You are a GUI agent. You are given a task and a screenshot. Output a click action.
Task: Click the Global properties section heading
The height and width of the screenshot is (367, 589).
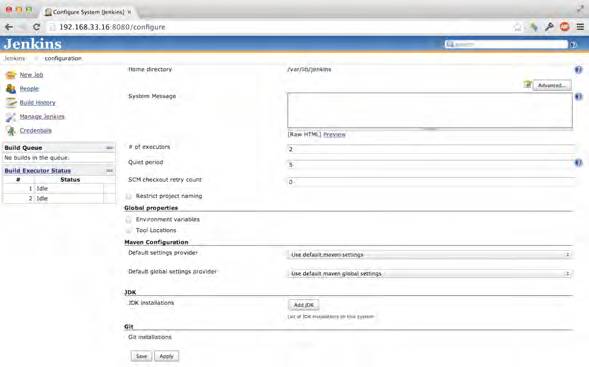coord(151,208)
